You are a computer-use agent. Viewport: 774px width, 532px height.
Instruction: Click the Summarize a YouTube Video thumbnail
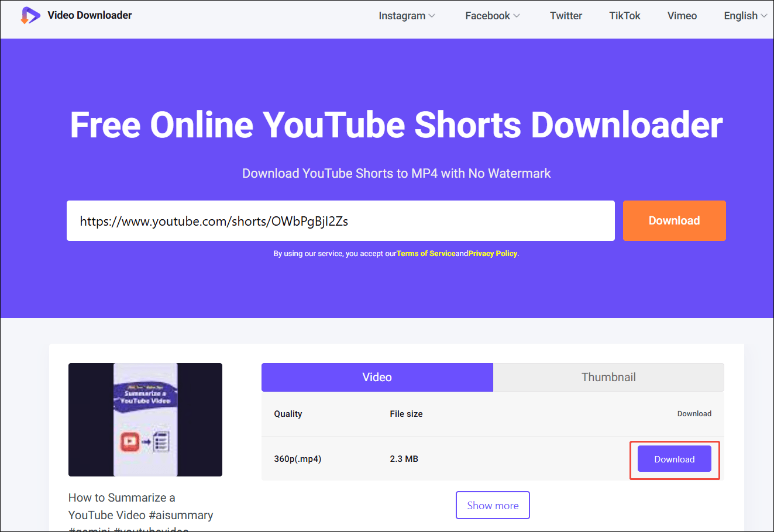(145, 420)
